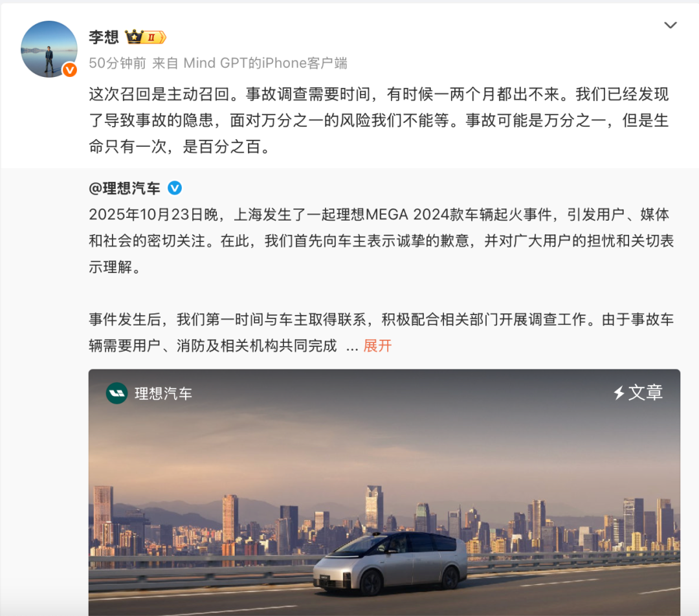This screenshot has height=616, width=699.
Task: Open the 50分钟前 post timestamp
Action: click(x=117, y=63)
